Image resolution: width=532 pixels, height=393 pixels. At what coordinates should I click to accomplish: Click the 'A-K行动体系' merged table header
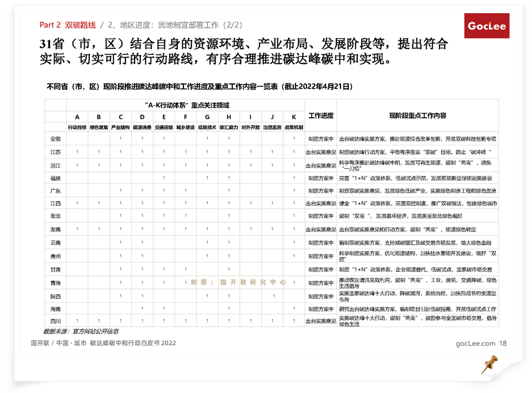click(x=187, y=105)
